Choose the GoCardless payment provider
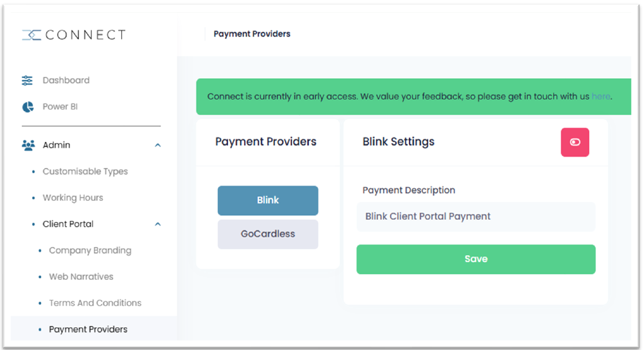644x350 pixels. [268, 234]
